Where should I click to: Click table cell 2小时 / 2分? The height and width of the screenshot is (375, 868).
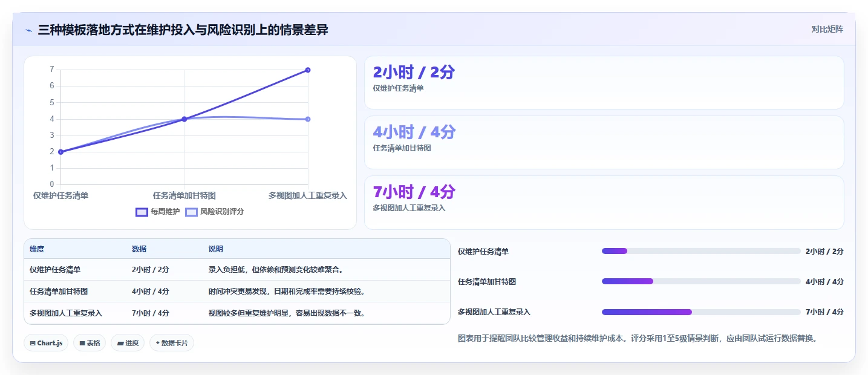(x=151, y=270)
